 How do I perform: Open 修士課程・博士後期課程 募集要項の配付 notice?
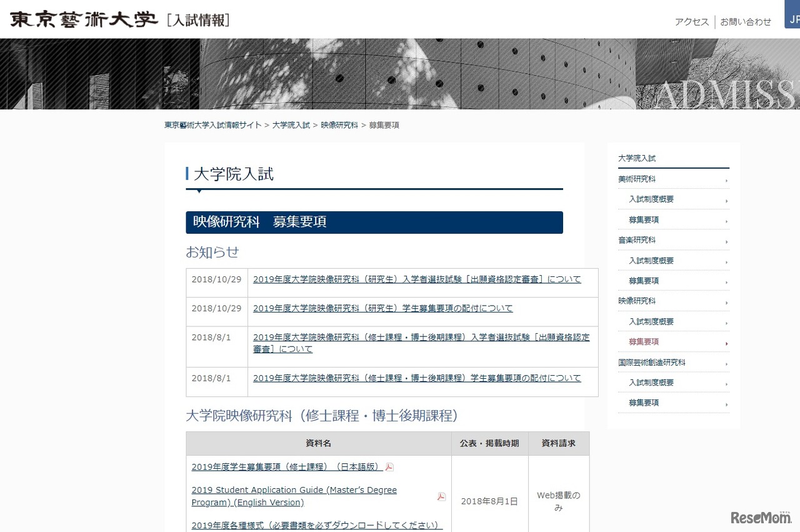pyautogui.click(x=417, y=378)
